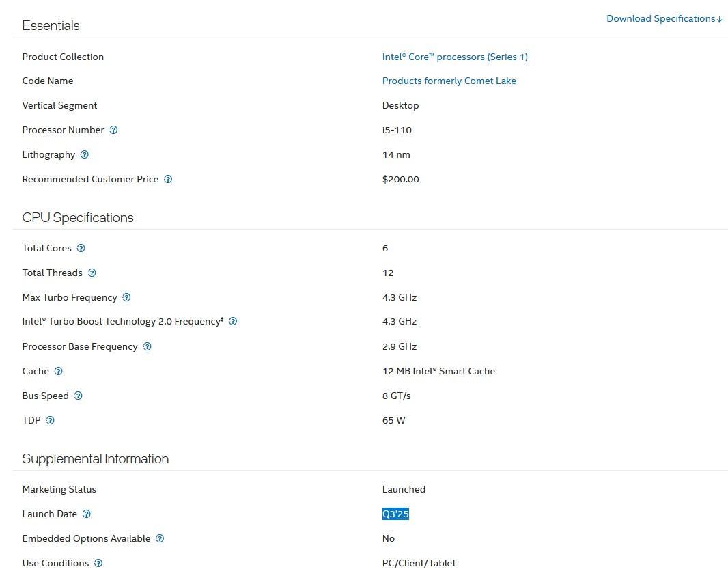Screen dimensions: 728x578
Task: Show Total Cores help tooltip
Action: (81, 248)
